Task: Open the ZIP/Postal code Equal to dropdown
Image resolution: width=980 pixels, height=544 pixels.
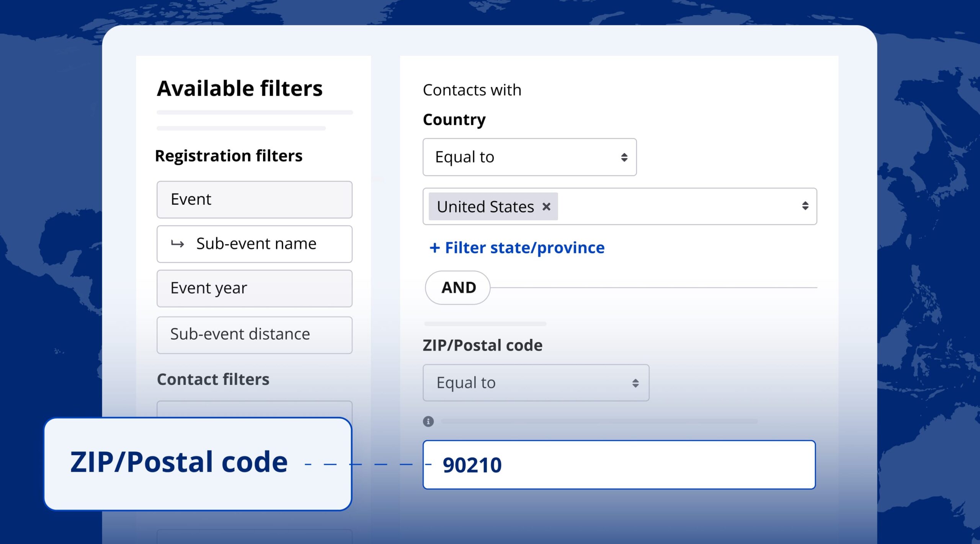Action: point(536,383)
